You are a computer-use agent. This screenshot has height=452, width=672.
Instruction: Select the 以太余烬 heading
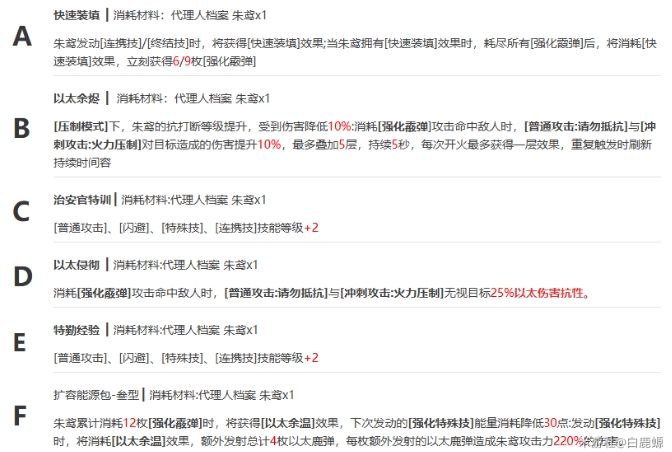pyautogui.click(x=76, y=99)
